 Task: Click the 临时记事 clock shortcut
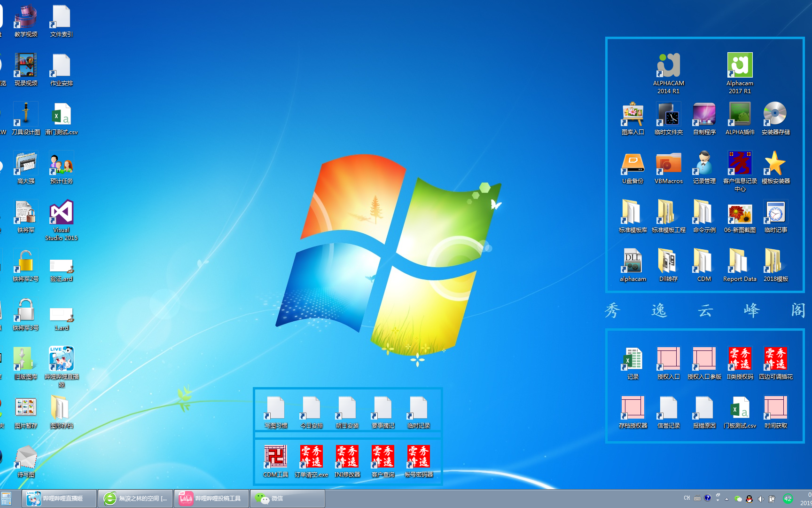pyautogui.click(x=775, y=216)
